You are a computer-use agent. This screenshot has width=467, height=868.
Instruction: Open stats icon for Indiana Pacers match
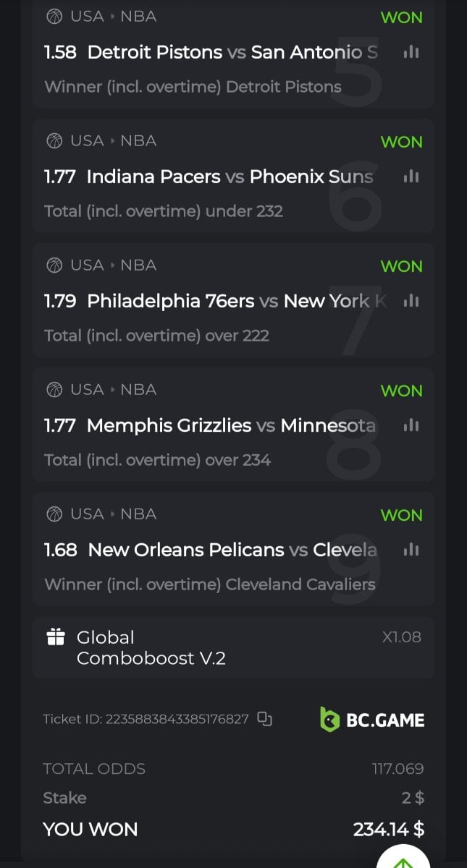pyautogui.click(x=411, y=176)
